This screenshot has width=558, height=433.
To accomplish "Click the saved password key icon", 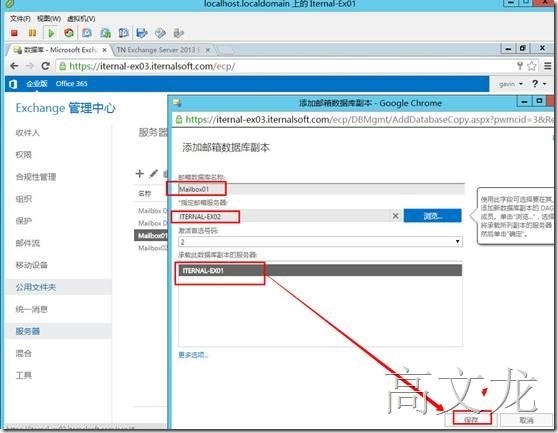I will pos(520,66).
